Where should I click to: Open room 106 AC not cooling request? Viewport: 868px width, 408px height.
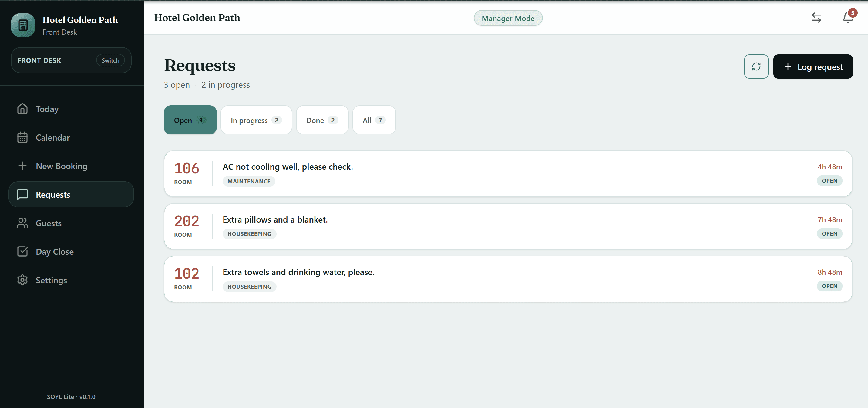[x=508, y=174]
